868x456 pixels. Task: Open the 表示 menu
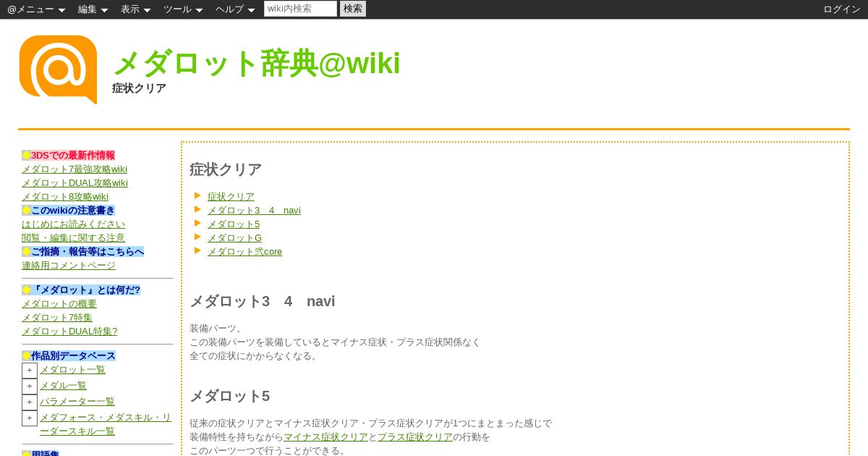[x=135, y=9]
